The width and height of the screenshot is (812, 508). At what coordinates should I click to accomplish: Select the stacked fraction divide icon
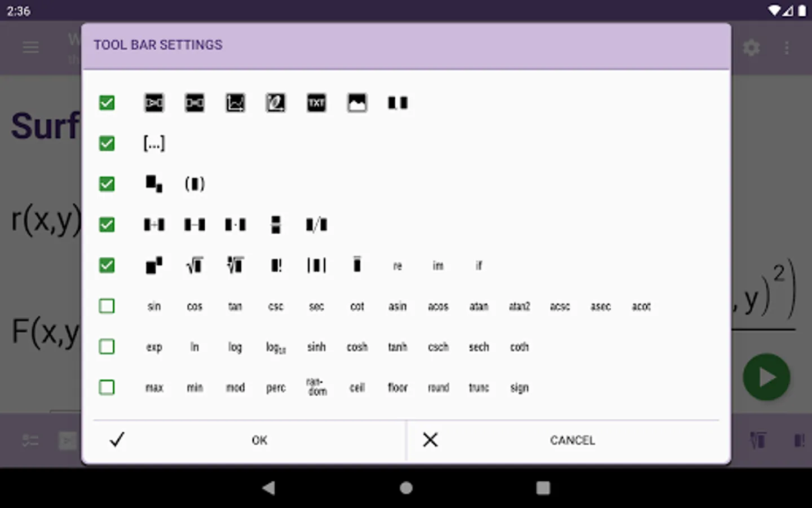pos(276,225)
